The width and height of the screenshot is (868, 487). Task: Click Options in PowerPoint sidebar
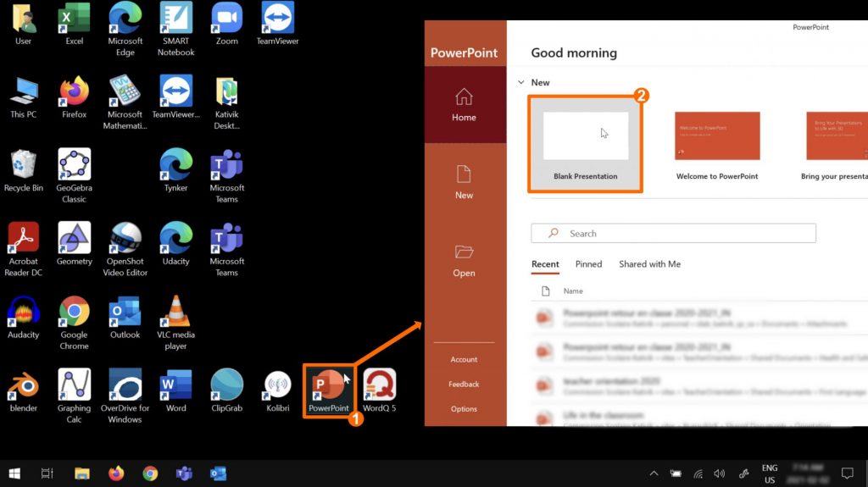pyautogui.click(x=464, y=408)
